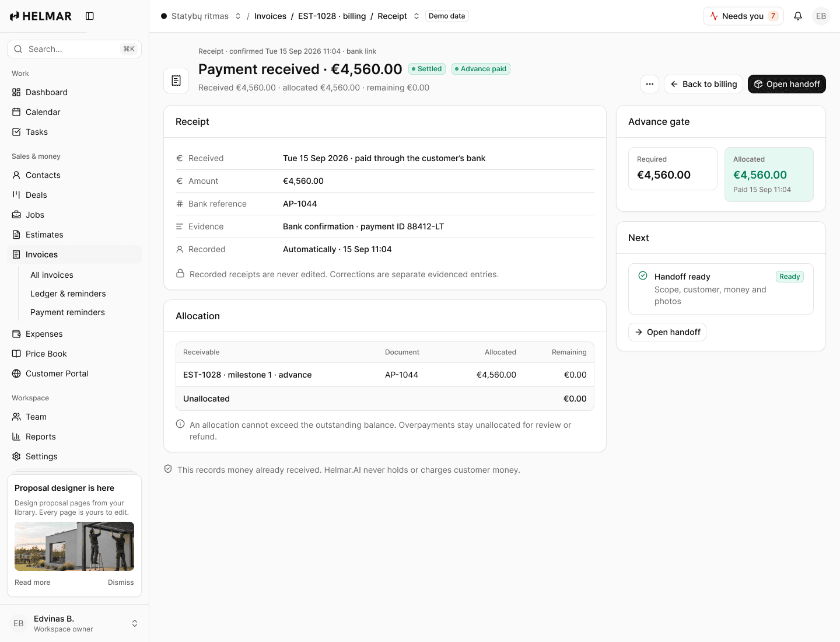Screen dimensions: 840x642
Task: Click Read more on the proposal designer card
Action: 33,582
